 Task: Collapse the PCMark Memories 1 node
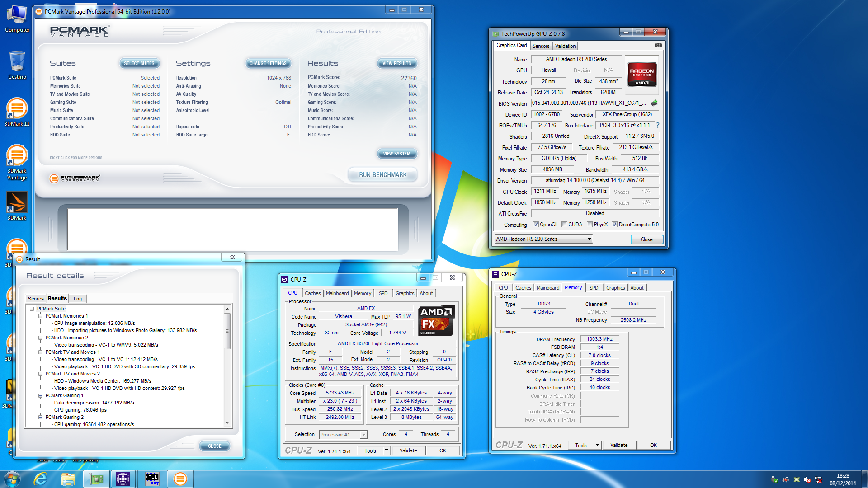click(x=41, y=316)
